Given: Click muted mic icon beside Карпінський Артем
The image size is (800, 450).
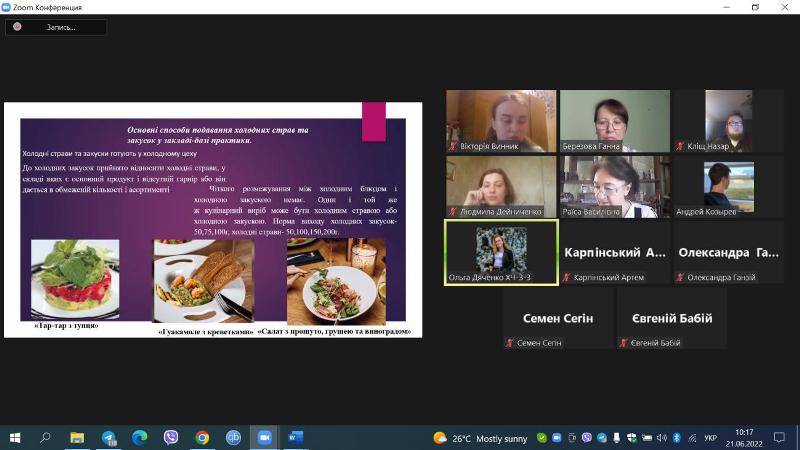Looking at the screenshot, I should tap(566, 278).
